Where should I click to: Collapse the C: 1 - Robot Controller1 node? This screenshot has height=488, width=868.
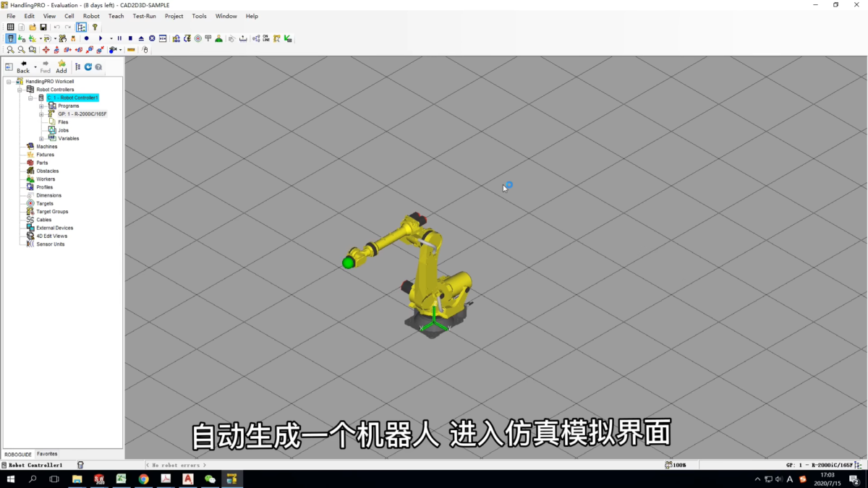pyautogui.click(x=30, y=98)
